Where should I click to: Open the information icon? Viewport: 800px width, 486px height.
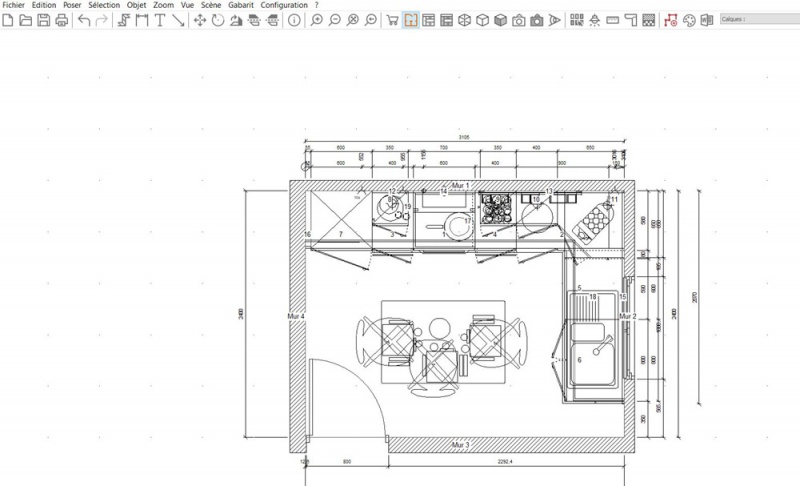point(294,20)
